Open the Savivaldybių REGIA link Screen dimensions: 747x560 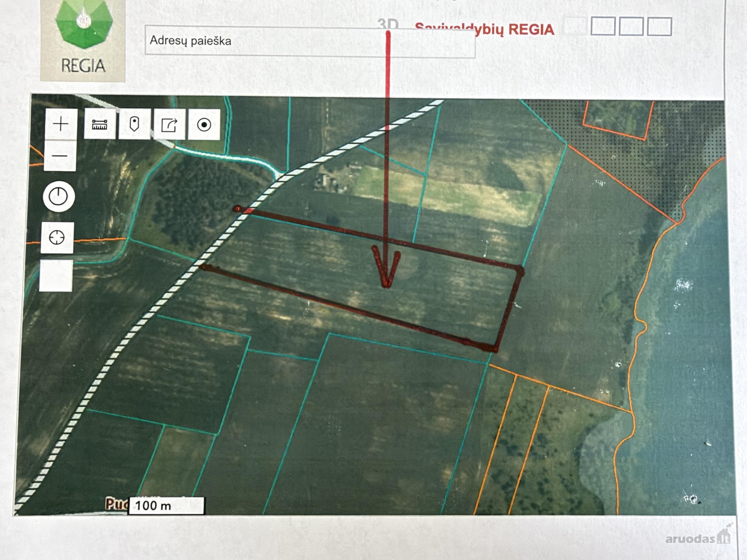484,30
